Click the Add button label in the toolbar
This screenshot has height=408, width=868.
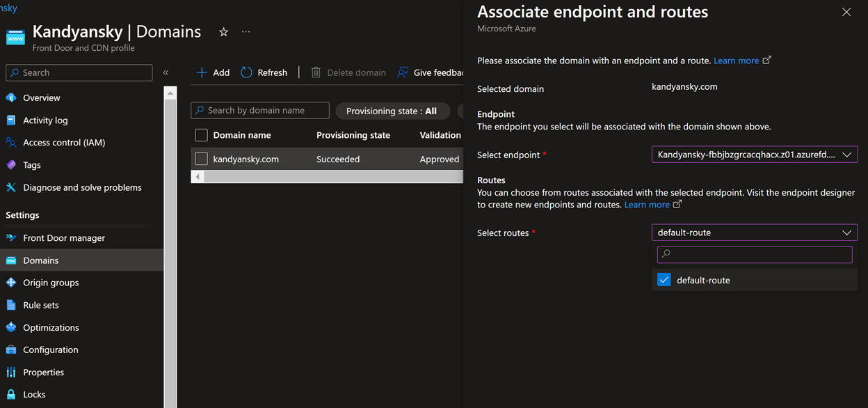coord(221,72)
